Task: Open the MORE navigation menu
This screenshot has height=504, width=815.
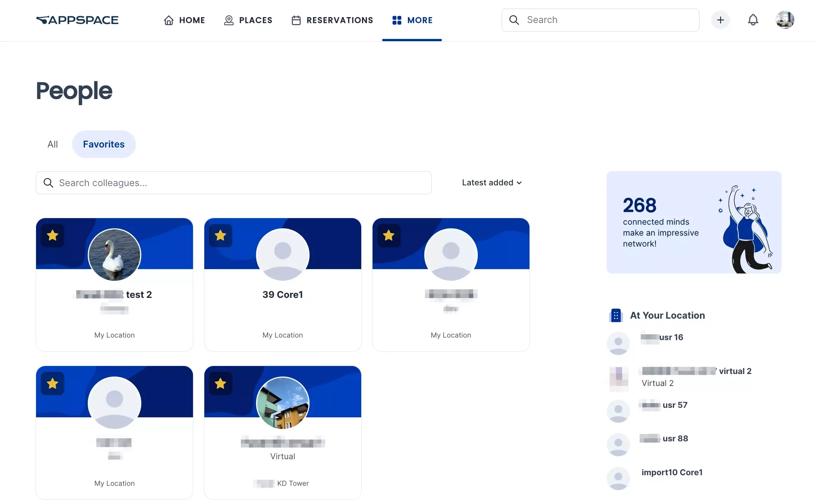Action: click(412, 20)
